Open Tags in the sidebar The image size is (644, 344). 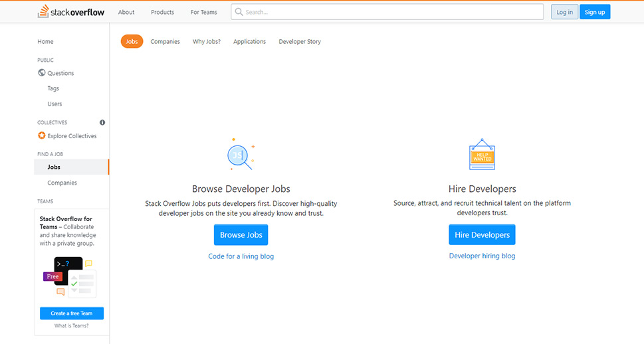tap(53, 88)
